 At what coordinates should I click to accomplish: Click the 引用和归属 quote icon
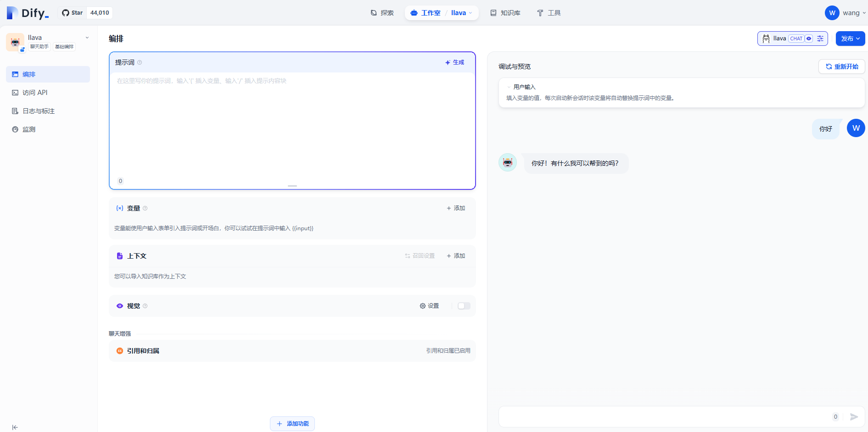pos(120,351)
